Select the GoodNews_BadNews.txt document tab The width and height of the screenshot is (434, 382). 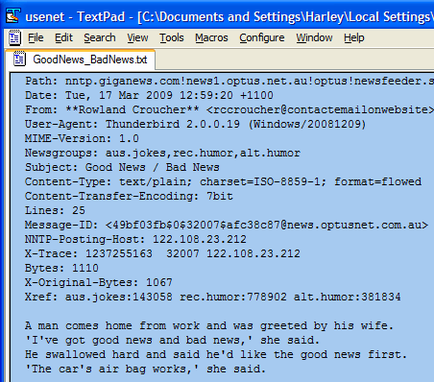pyautogui.click(x=80, y=59)
